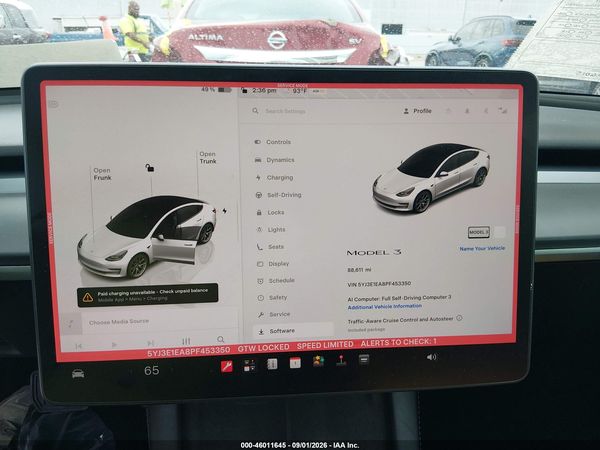Tap the lock status icon in status bar
The width and height of the screenshot is (600, 450).
tap(244, 91)
